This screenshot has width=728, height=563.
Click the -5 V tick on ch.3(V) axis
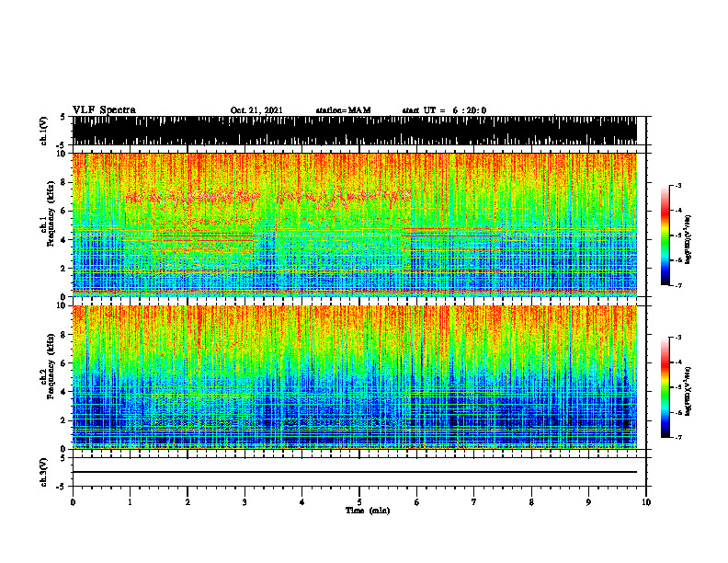tap(62, 487)
